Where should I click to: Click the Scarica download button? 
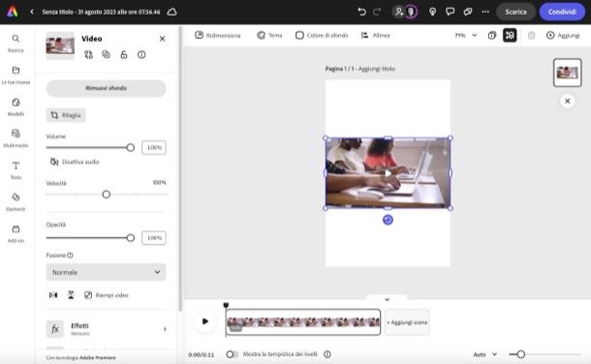pyautogui.click(x=515, y=12)
